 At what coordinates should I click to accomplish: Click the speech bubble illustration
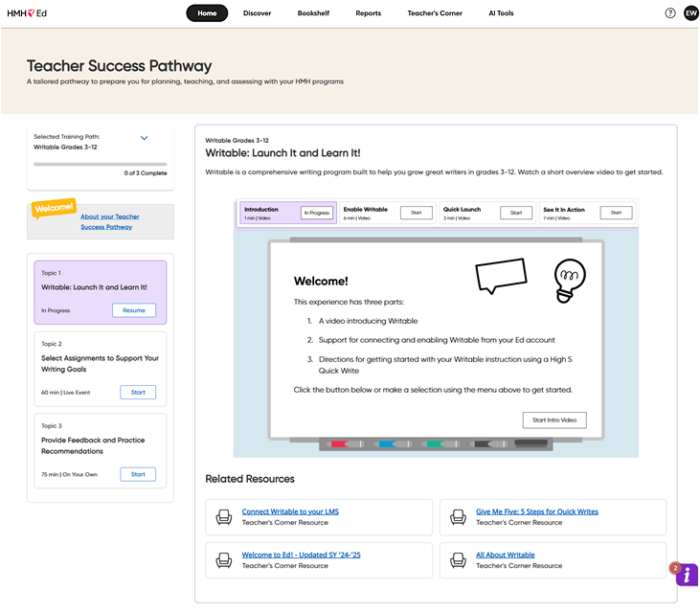click(501, 276)
